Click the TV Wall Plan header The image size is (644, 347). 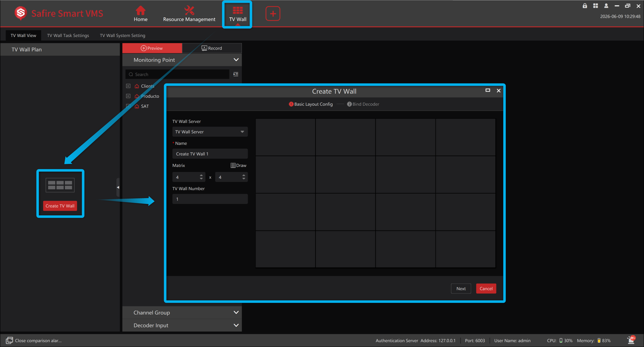[x=60, y=50]
